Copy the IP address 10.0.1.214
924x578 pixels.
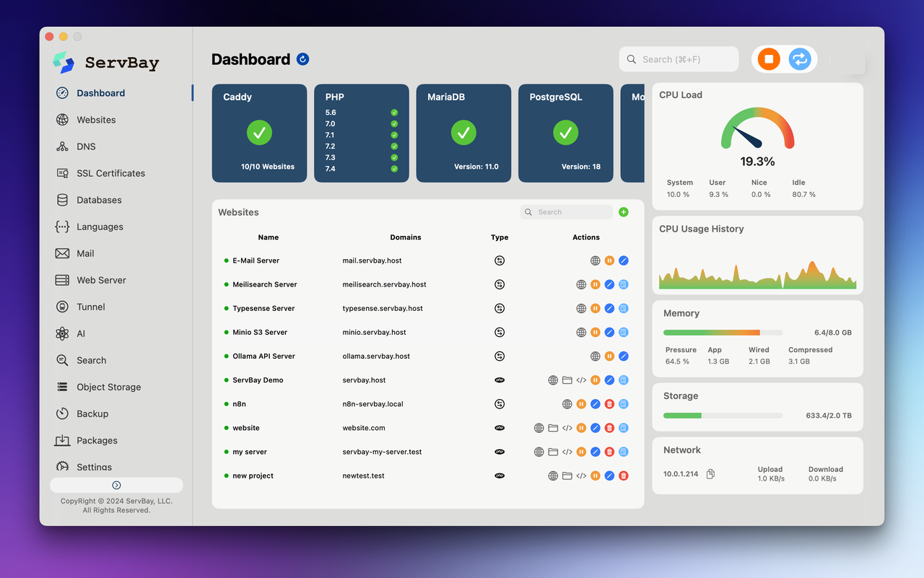point(710,474)
